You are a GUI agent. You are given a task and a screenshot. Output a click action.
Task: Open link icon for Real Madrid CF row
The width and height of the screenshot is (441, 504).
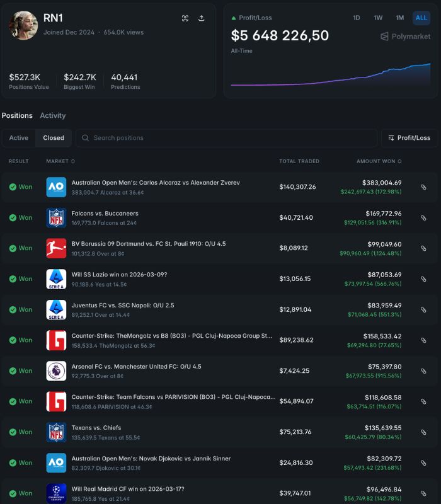coord(423,493)
